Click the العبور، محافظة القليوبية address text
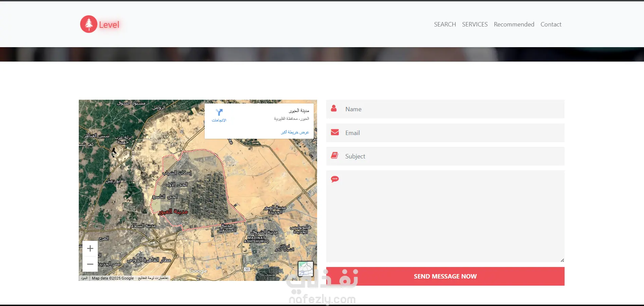Screen dimensions: 644x306 292,119
